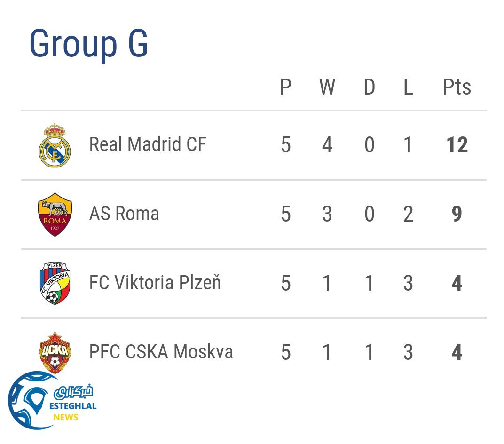Select the FC Viktoria Plzeň team name

pyautogui.click(x=155, y=283)
